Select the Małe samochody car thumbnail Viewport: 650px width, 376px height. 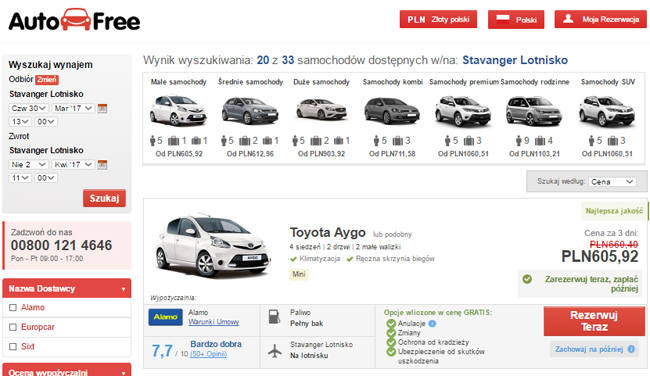pos(178,110)
